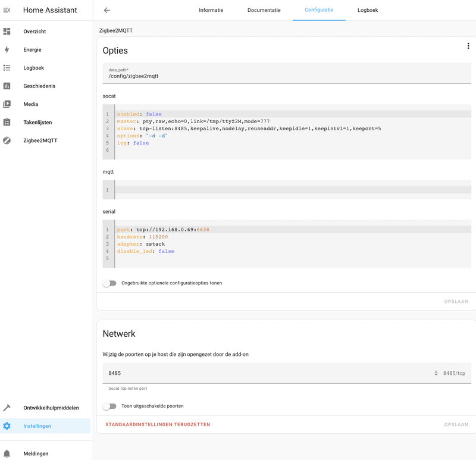The image size is (476, 460).
Task: Go back using the arrow icon
Action: 107,10
